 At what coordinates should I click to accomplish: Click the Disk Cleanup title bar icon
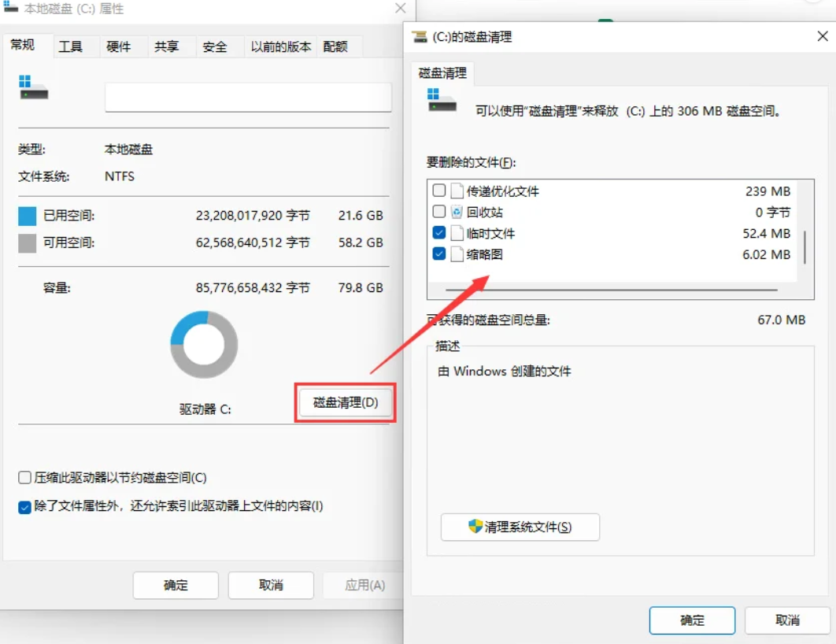coord(420,37)
